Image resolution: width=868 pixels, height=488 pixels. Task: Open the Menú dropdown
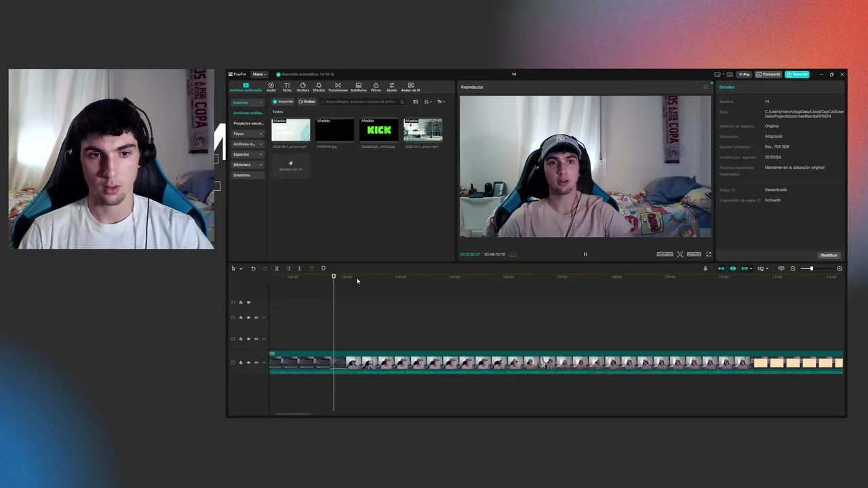[259, 74]
